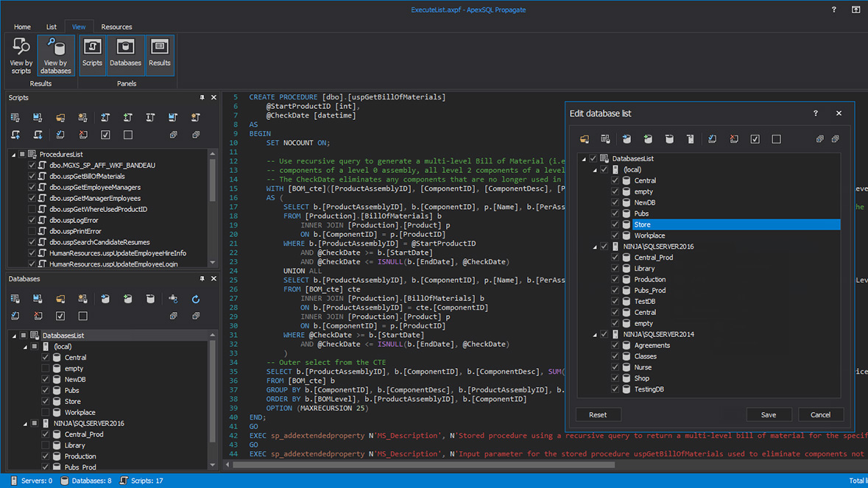Image resolution: width=868 pixels, height=488 pixels.
Task: Click add database icon with green plus in dialog
Action: [648, 139]
